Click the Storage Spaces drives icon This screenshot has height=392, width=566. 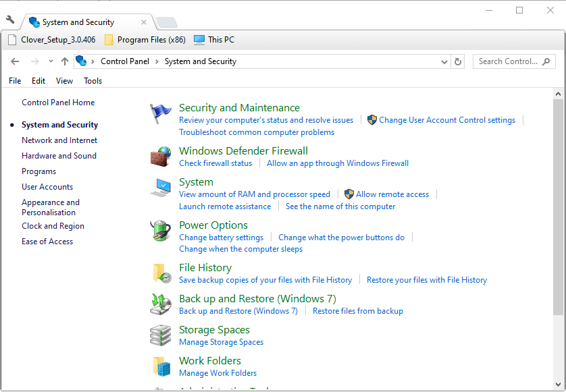coord(160,335)
